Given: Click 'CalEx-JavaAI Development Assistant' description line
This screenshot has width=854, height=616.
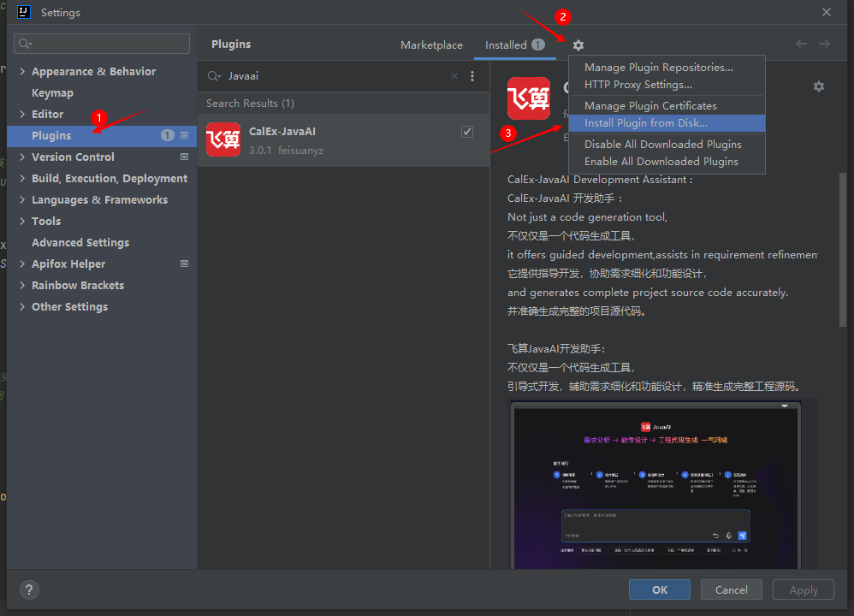Looking at the screenshot, I should 600,180.
